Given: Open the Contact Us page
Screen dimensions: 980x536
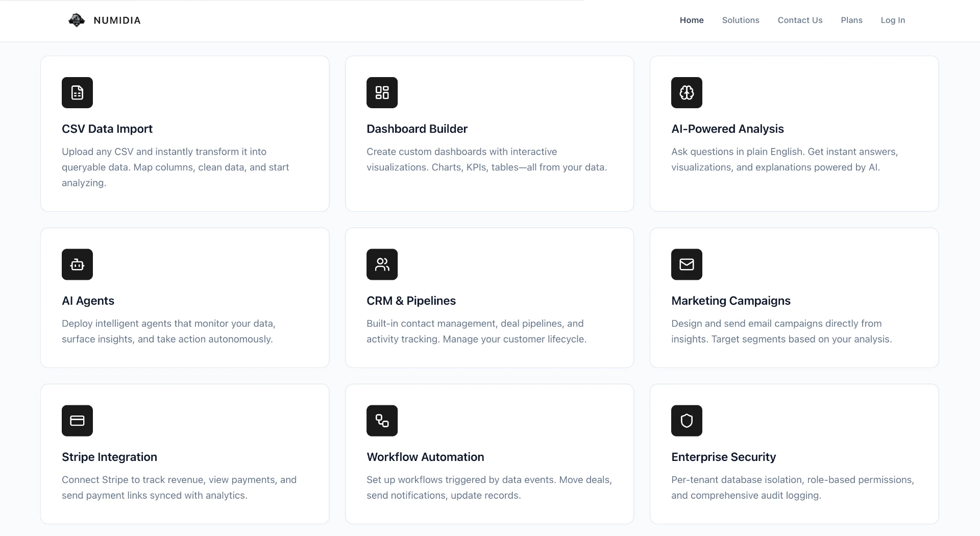Looking at the screenshot, I should coord(800,20).
